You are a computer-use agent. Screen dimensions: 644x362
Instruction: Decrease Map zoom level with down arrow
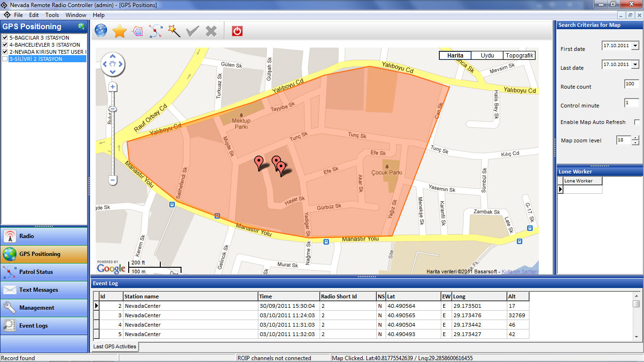click(x=635, y=143)
